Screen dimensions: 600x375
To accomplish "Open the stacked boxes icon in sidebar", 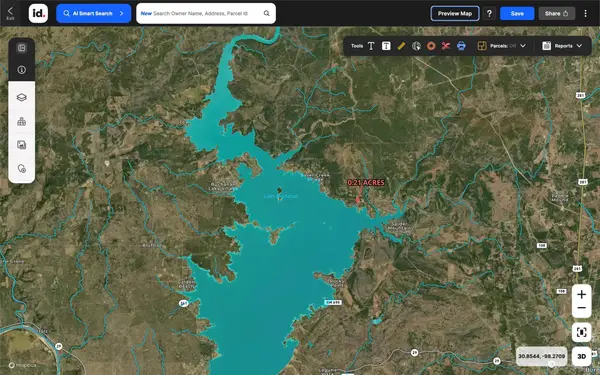I will (x=21, y=121).
